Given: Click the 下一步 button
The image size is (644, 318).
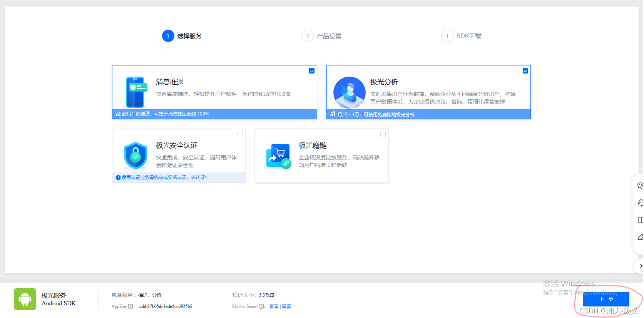Looking at the screenshot, I should 606,299.
